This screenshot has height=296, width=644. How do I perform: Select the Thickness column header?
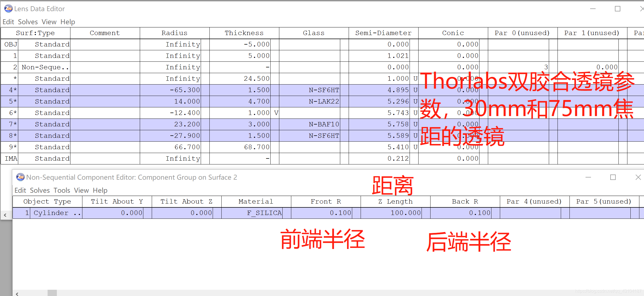point(244,33)
